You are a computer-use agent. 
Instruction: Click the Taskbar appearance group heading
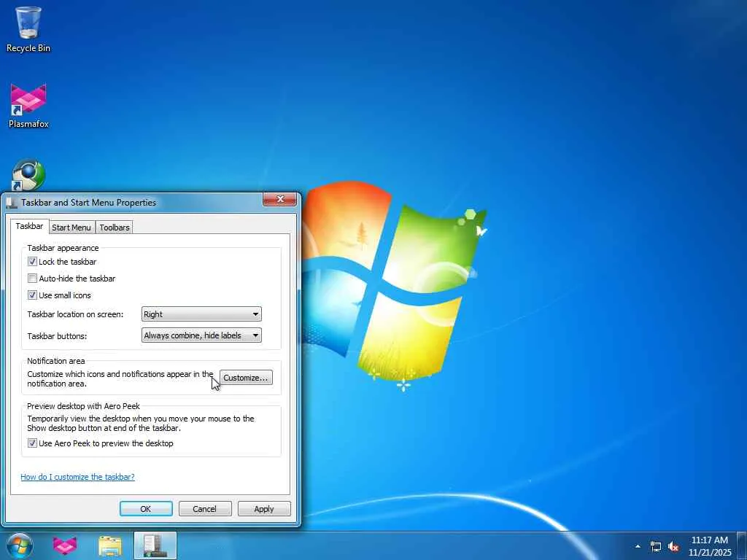tap(63, 248)
